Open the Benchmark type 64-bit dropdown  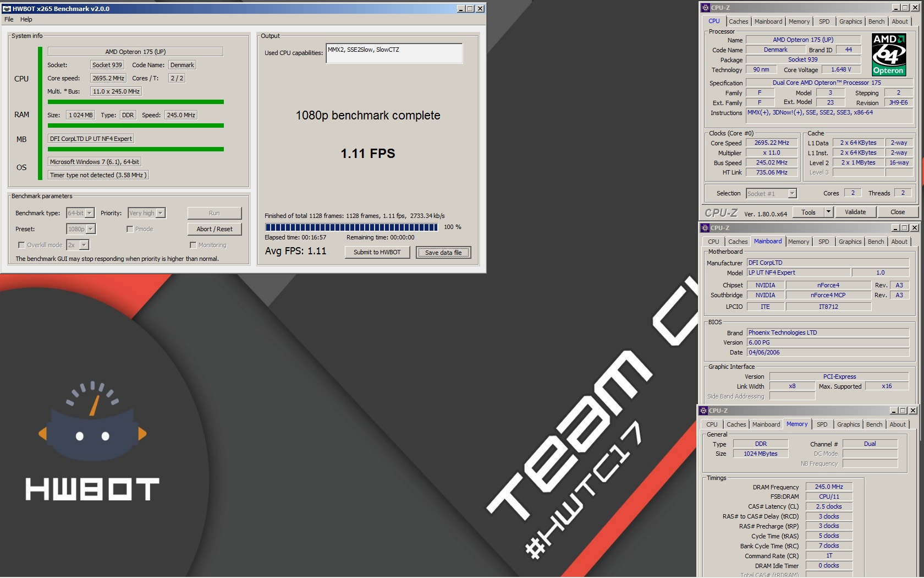pos(90,213)
